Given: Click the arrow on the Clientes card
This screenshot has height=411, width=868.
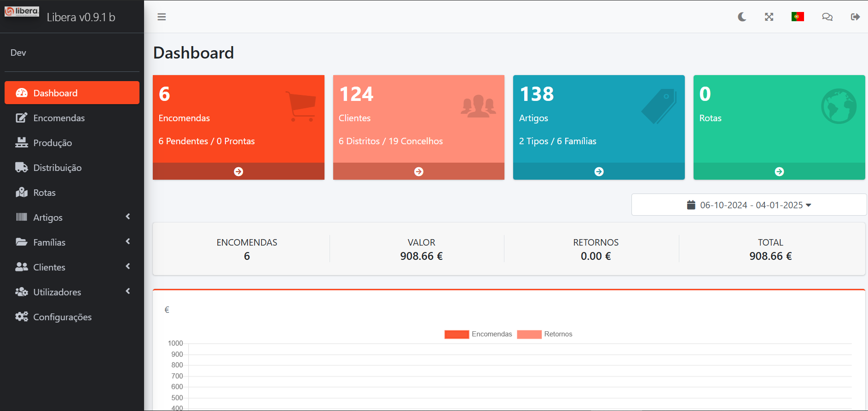Looking at the screenshot, I should 419,171.
